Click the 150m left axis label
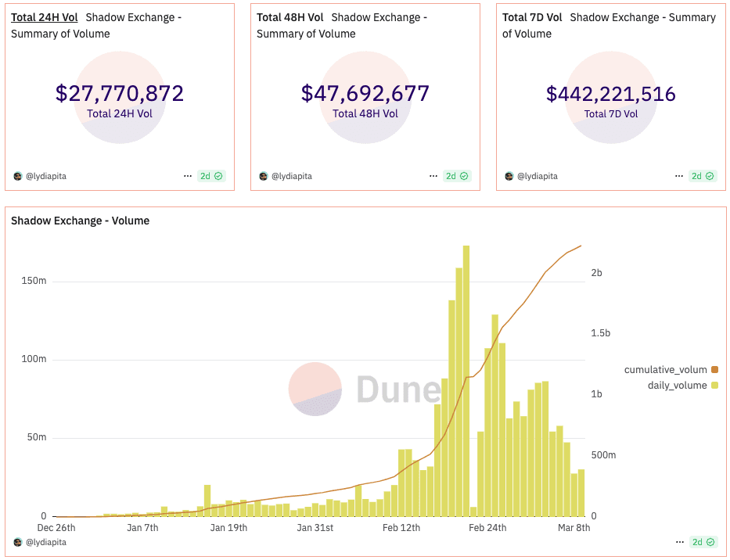Image resolution: width=730 pixels, height=560 pixels. (34, 281)
